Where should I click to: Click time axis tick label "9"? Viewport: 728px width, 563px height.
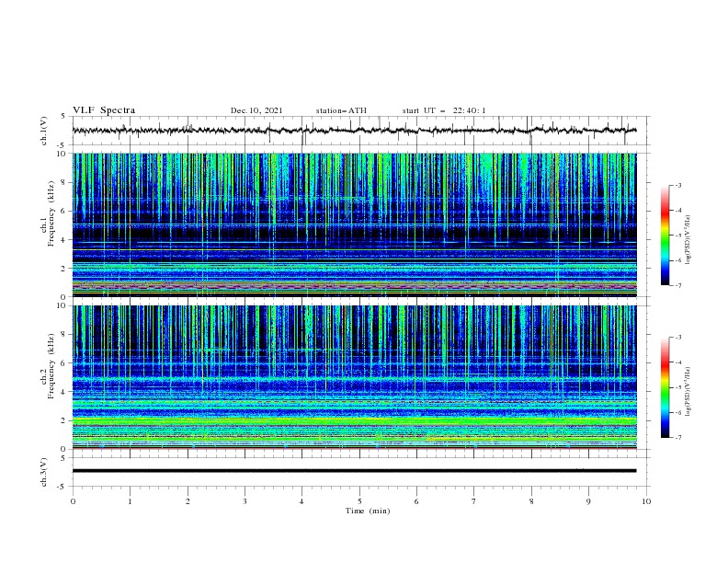[x=588, y=501]
